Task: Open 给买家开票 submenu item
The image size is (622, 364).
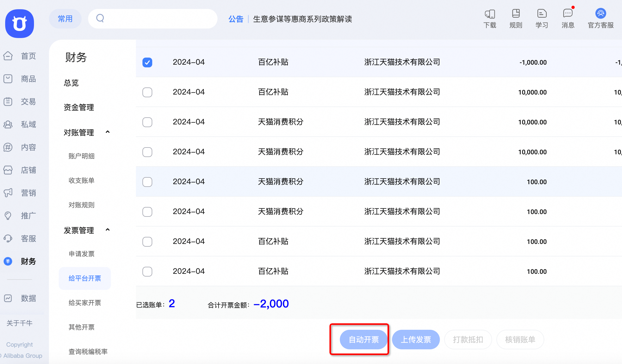Action: click(85, 303)
